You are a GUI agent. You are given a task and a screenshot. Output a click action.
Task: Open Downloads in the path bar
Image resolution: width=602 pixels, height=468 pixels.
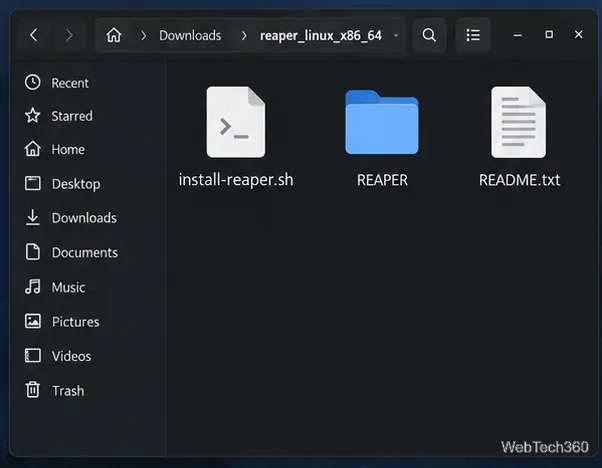tap(190, 35)
